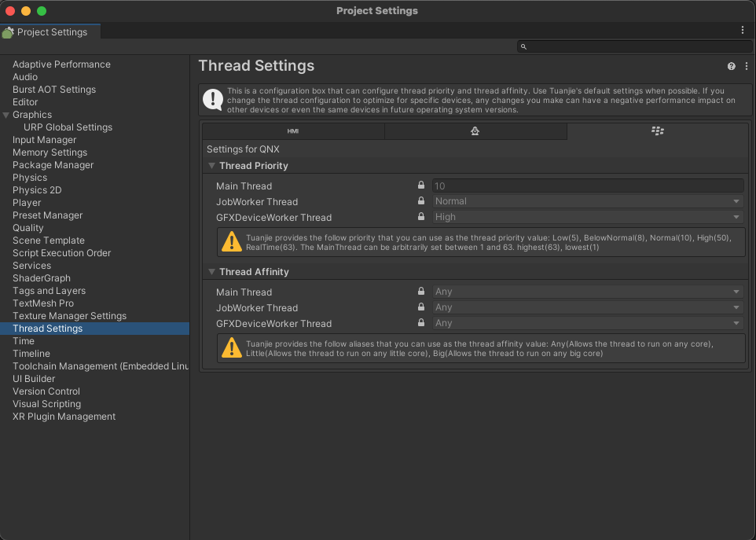756x540 pixels.
Task: Open the window options three-dot menu
Action: 742,29
